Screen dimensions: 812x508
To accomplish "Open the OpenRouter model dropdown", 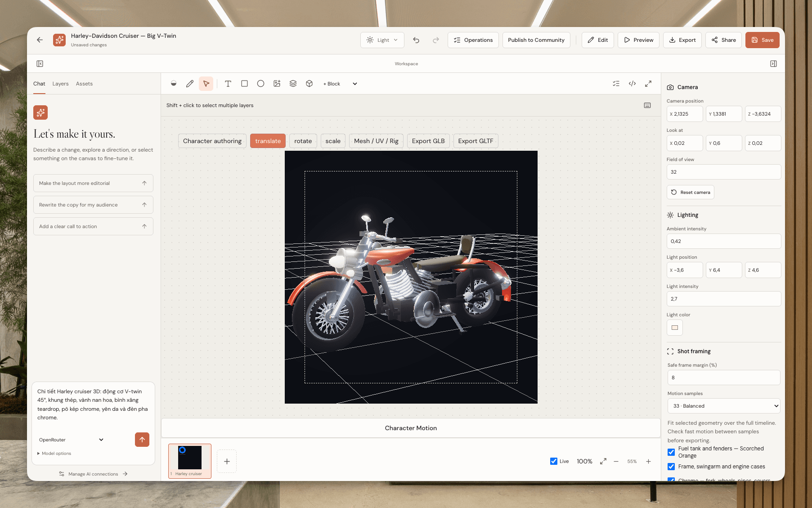I will [71, 440].
